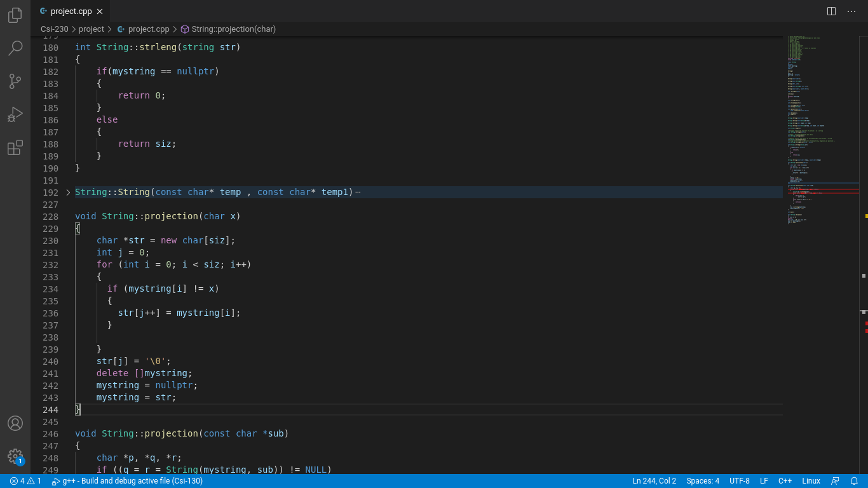Select the project.cpp tab

tap(71, 11)
